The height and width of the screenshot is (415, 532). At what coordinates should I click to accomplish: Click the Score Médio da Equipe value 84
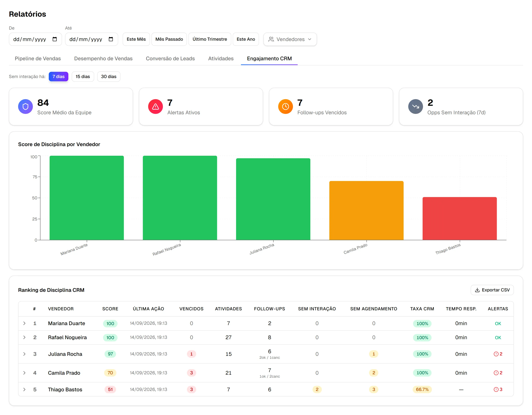coord(43,103)
